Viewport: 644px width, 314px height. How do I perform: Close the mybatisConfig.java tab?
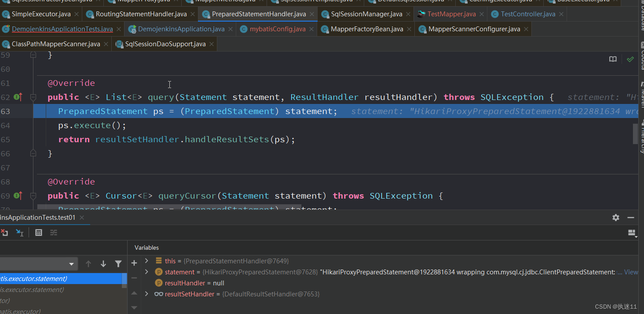tap(312, 29)
